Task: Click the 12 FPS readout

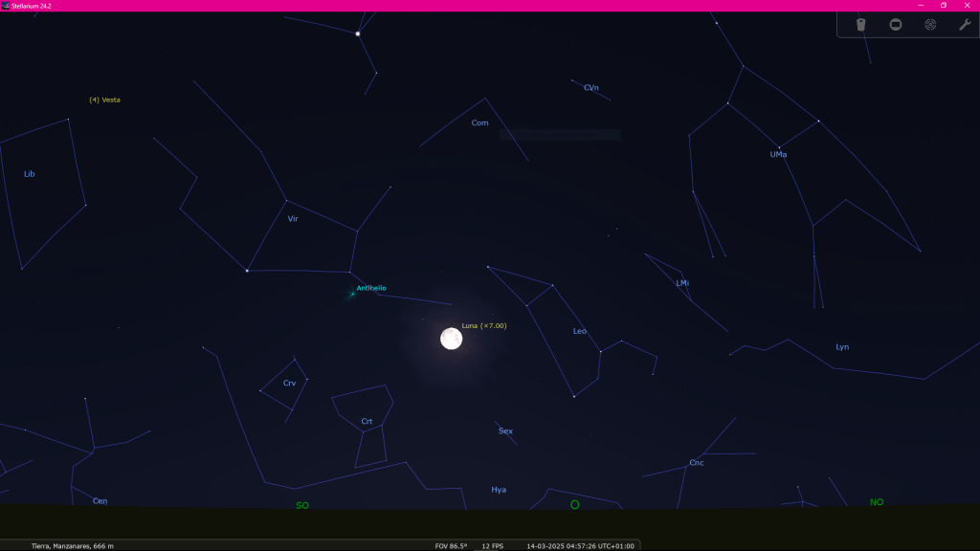Action: (x=492, y=546)
